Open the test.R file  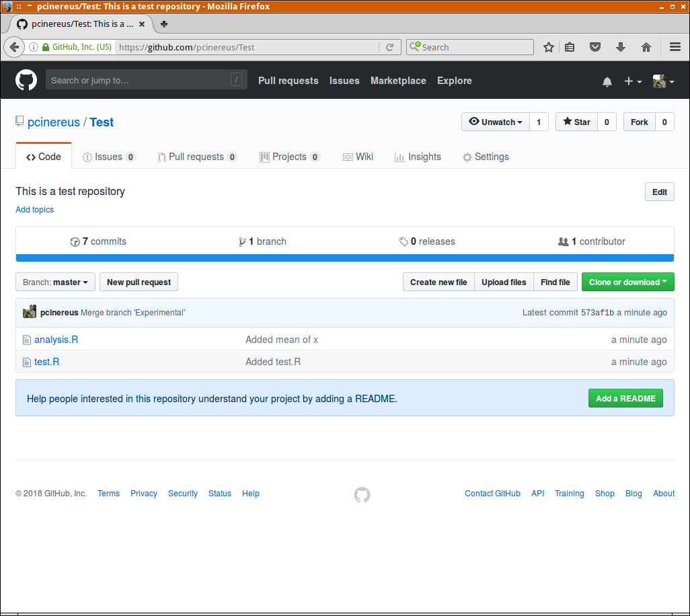46,362
